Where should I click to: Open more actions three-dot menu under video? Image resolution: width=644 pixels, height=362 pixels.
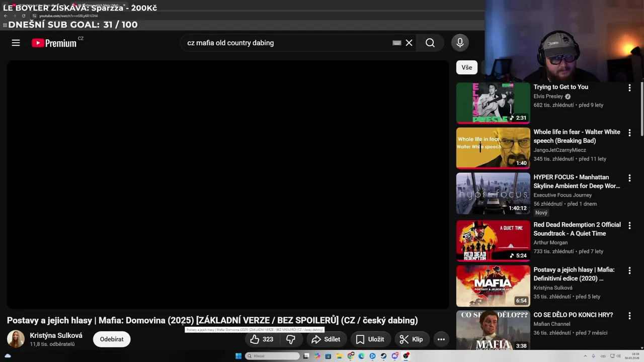click(441, 339)
